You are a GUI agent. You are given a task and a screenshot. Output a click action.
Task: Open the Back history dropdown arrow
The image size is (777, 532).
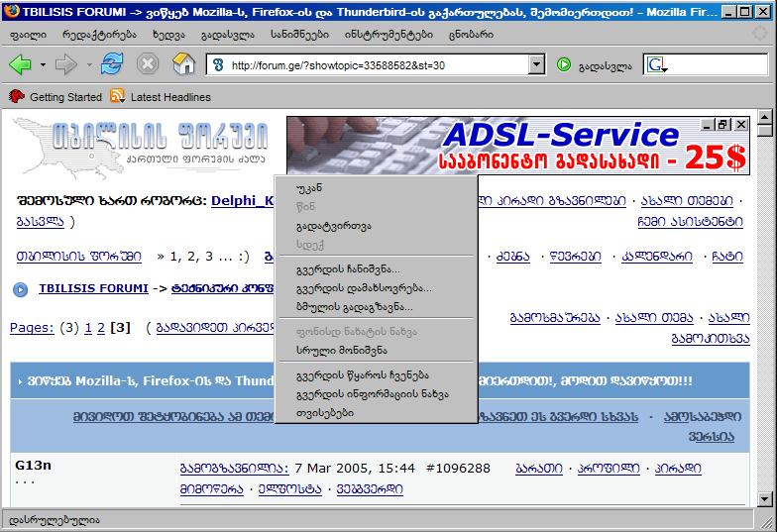(x=44, y=65)
